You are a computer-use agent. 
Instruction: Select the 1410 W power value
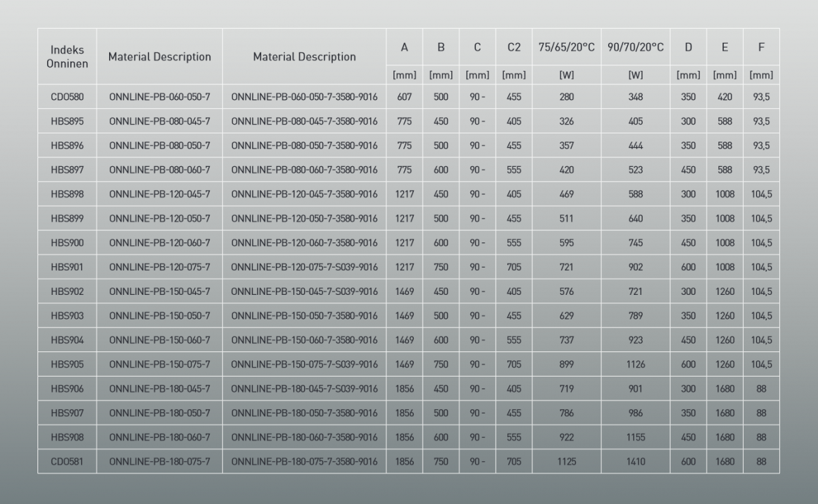coord(635,461)
